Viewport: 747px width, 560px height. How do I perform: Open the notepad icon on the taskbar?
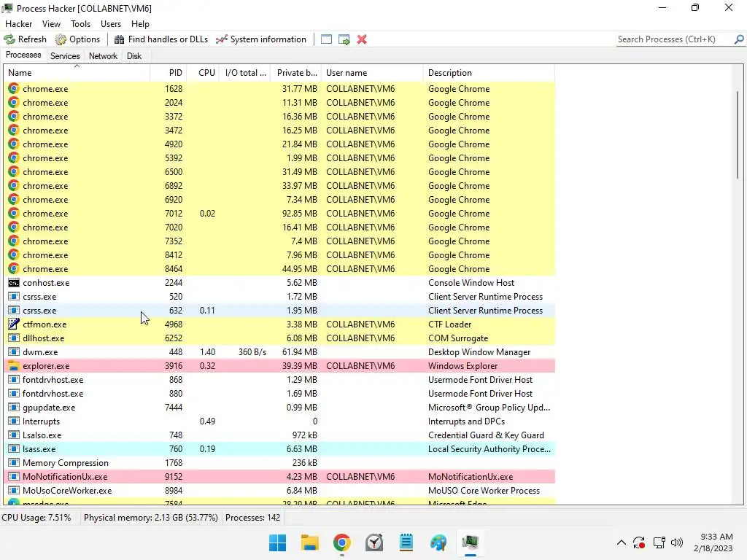[x=406, y=542]
